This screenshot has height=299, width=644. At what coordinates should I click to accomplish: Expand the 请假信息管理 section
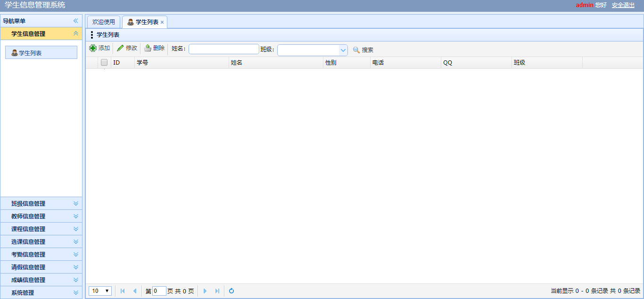pos(41,267)
